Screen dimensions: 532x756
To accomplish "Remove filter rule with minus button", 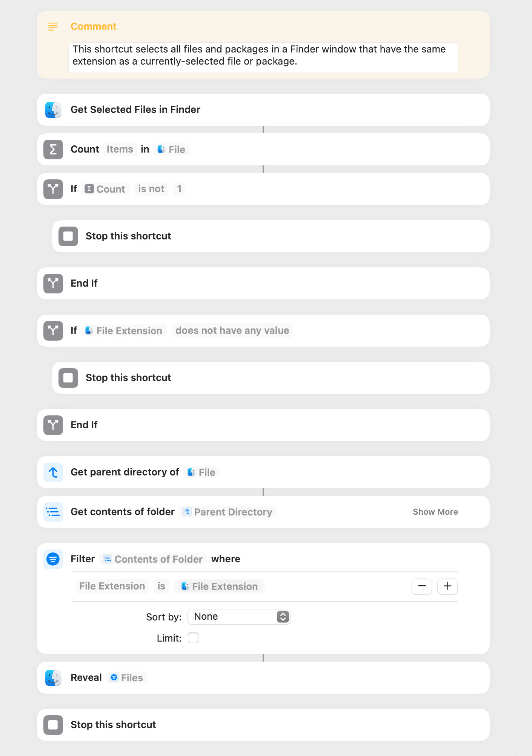I will pyautogui.click(x=422, y=586).
